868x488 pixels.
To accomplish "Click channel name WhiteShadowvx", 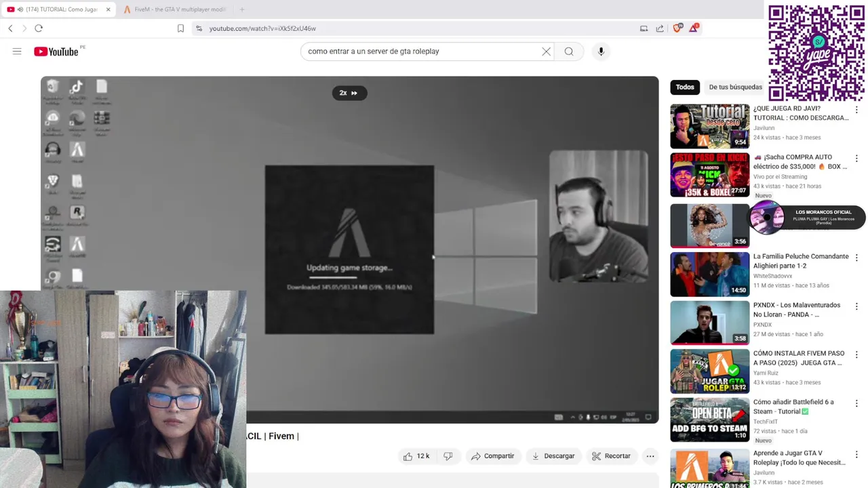I will [x=772, y=276].
